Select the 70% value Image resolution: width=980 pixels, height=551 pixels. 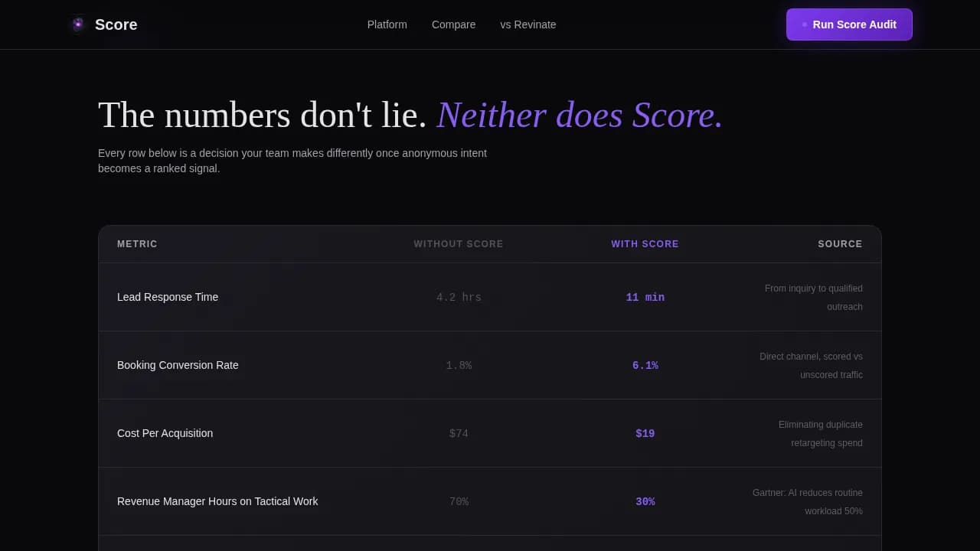click(459, 502)
